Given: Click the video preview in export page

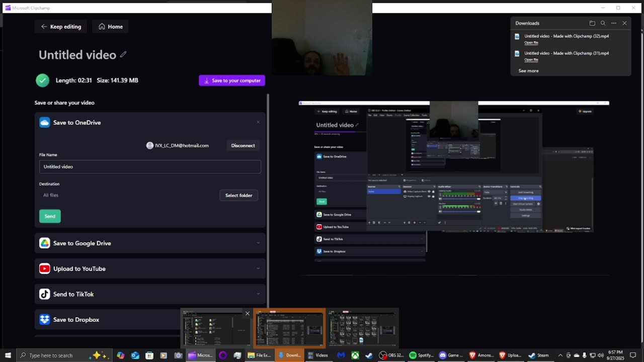Looking at the screenshot, I should [454, 189].
